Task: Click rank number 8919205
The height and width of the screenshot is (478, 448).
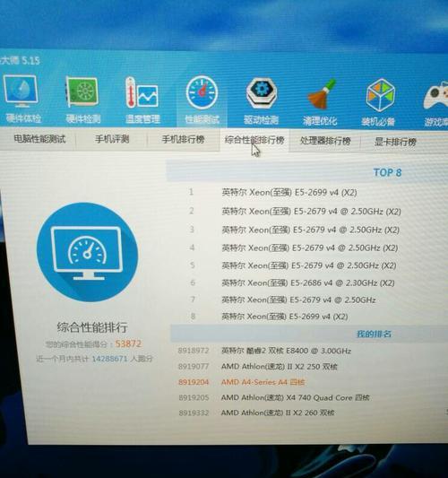Action: point(194,397)
